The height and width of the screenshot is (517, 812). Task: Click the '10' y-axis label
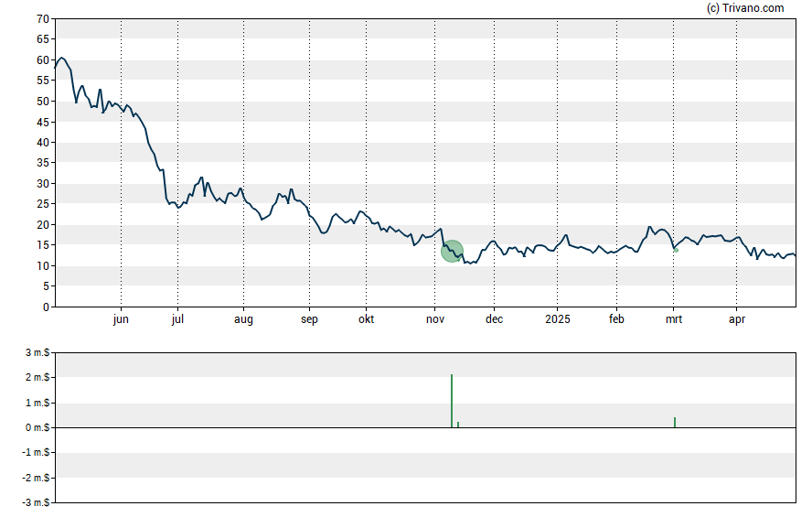tap(43, 266)
